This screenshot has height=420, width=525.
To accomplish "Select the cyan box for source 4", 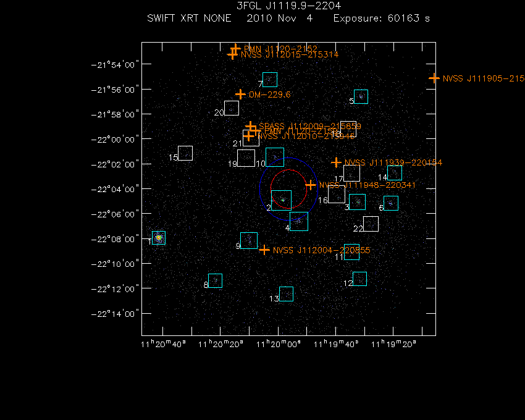I will click(299, 221).
